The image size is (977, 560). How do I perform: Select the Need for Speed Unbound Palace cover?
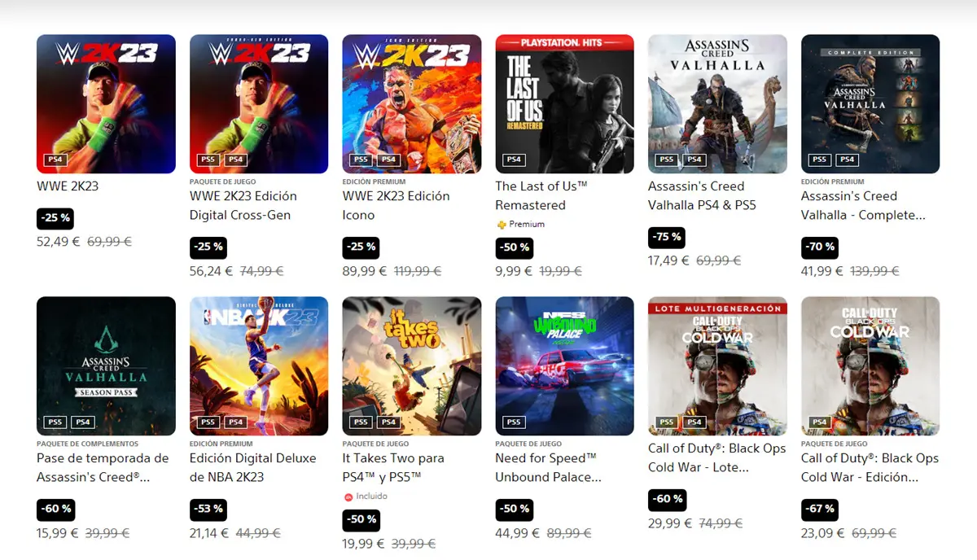(564, 365)
